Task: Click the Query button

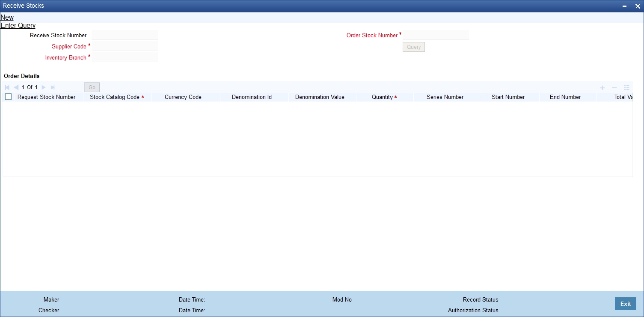Action: tap(414, 47)
